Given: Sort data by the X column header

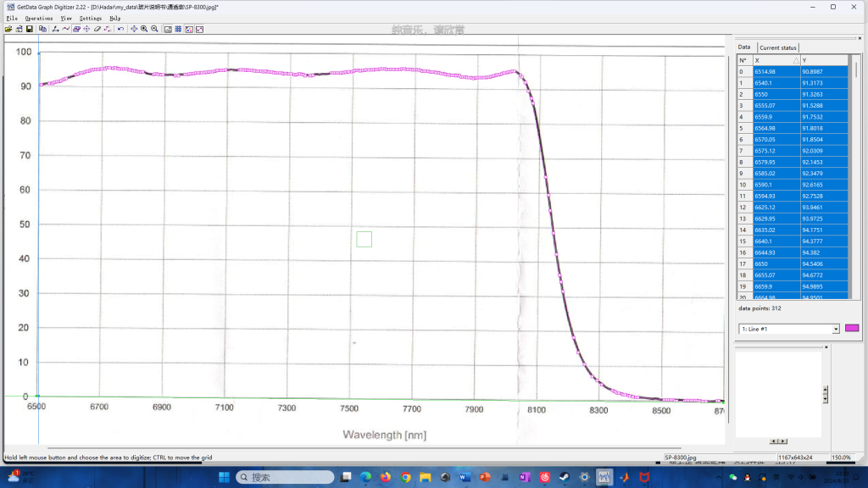Looking at the screenshot, I should pos(776,60).
